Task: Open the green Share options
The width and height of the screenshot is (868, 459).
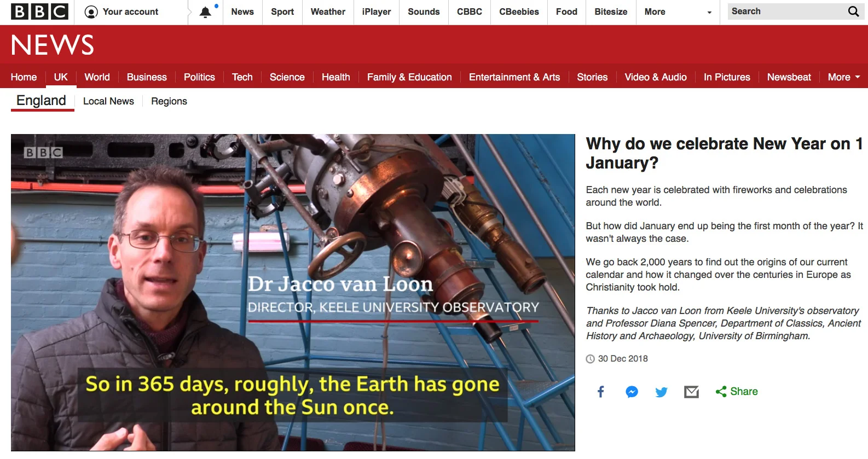Action: tap(737, 392)
